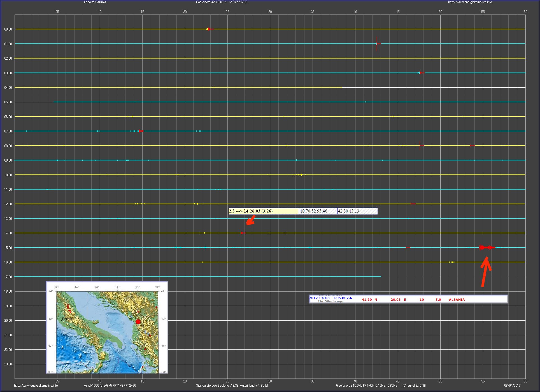Click the 12:00 hour label
This screenshot has width=540, height=392.
pyautogui.click(x=8, y=204)
